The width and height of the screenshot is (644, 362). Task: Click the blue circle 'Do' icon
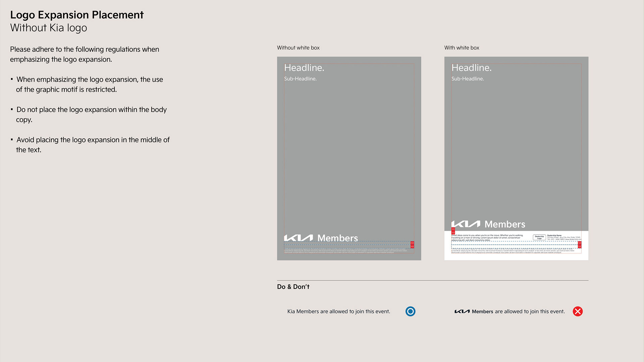(x=410, y=311)
